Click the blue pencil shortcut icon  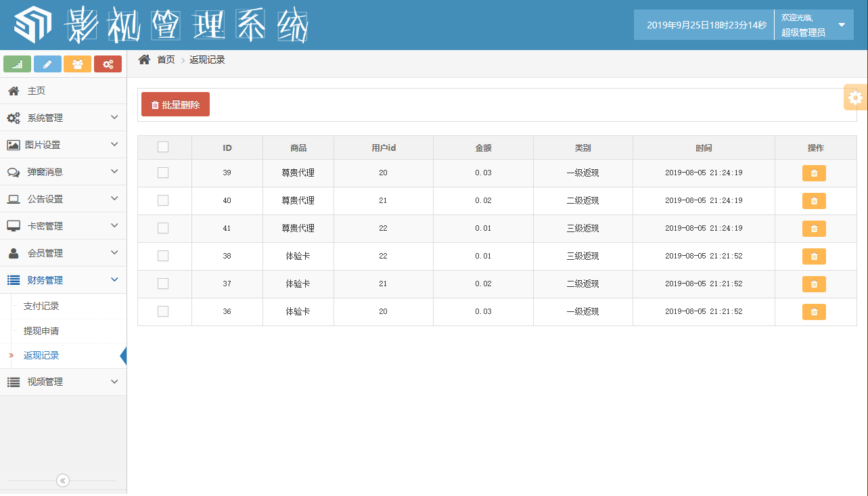point(47,64)
